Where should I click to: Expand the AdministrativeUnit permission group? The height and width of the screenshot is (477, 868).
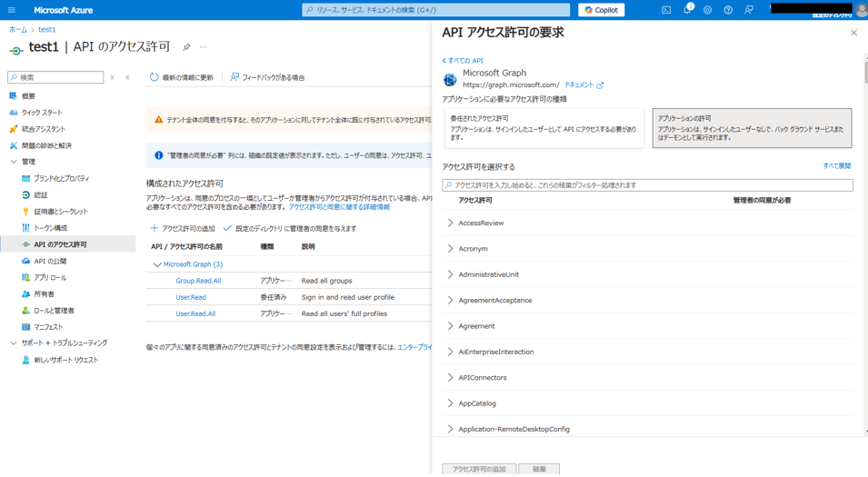point(450,274)
